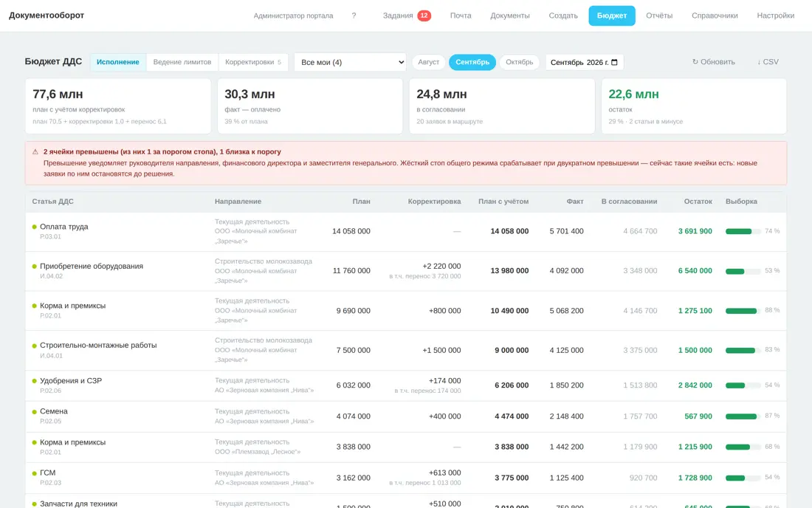This screenshot has width=812, height=508.
Task: Open the Бюджет section
Action: [612, 16]
